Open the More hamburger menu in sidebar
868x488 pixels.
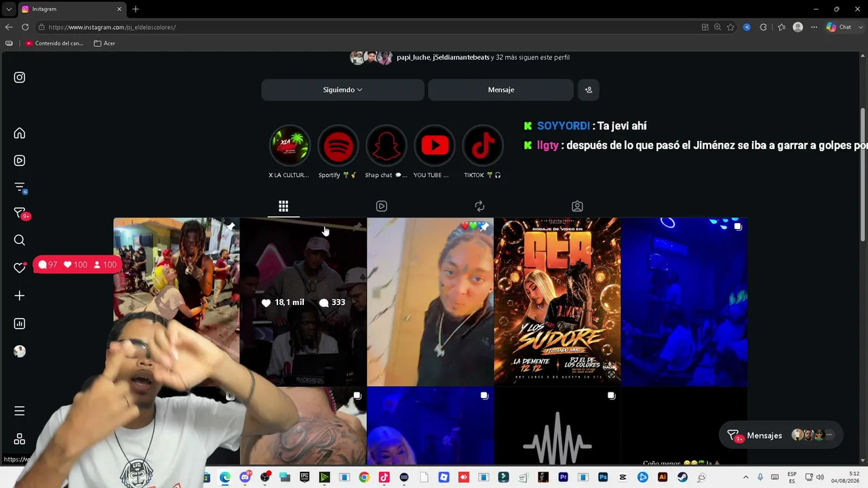pos(20,411)
